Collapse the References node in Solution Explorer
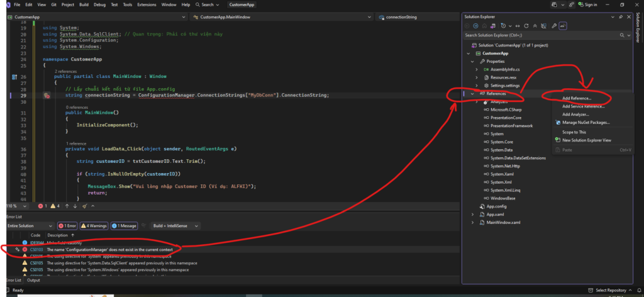This screenshot has height=297, width=644. pyautogui.click(x=472, y=94)
